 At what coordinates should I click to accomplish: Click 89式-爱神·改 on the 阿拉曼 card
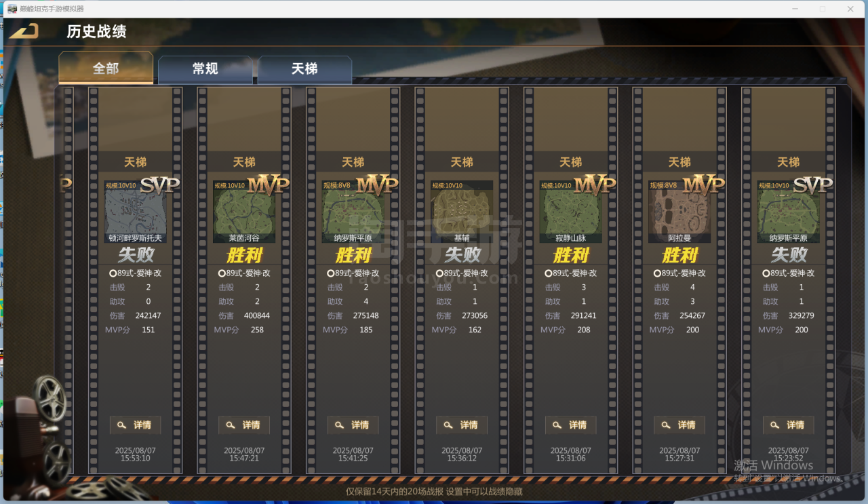tap(679, 273)
